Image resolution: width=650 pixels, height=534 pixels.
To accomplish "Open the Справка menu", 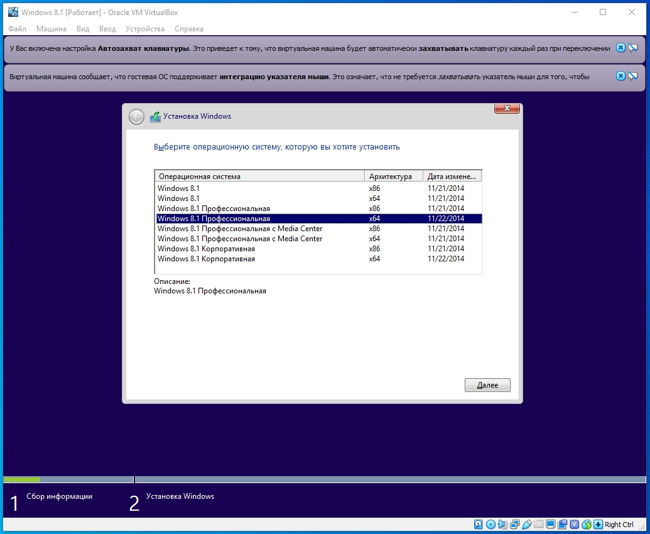I will coord(189,29).
